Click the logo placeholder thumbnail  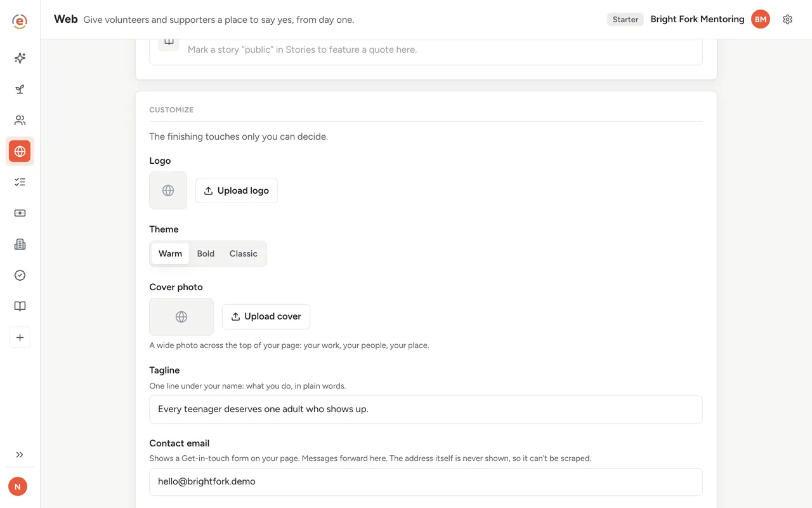pos(168,190)
